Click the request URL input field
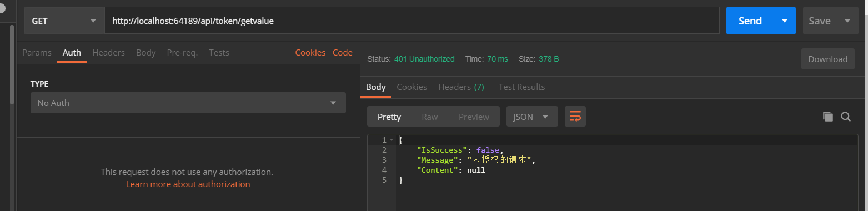The image size is (868, 211). coord(412,21)
